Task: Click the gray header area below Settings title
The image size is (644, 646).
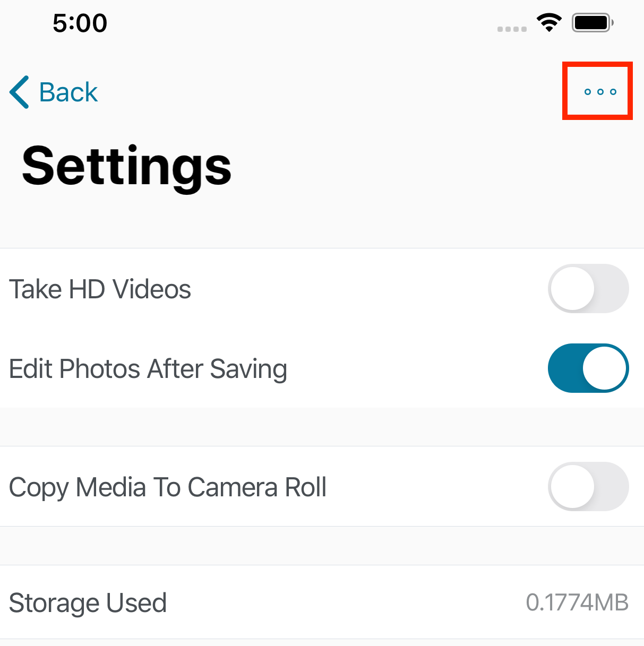Action: tap(322, 223)
